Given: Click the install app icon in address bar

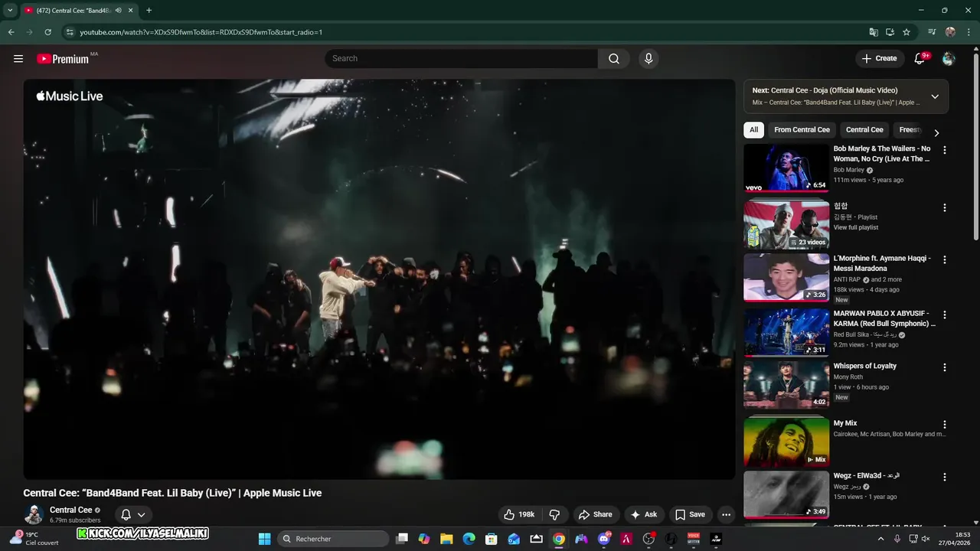Looking at the screenshot, I should pyautogui.click(x=890, y=32).
